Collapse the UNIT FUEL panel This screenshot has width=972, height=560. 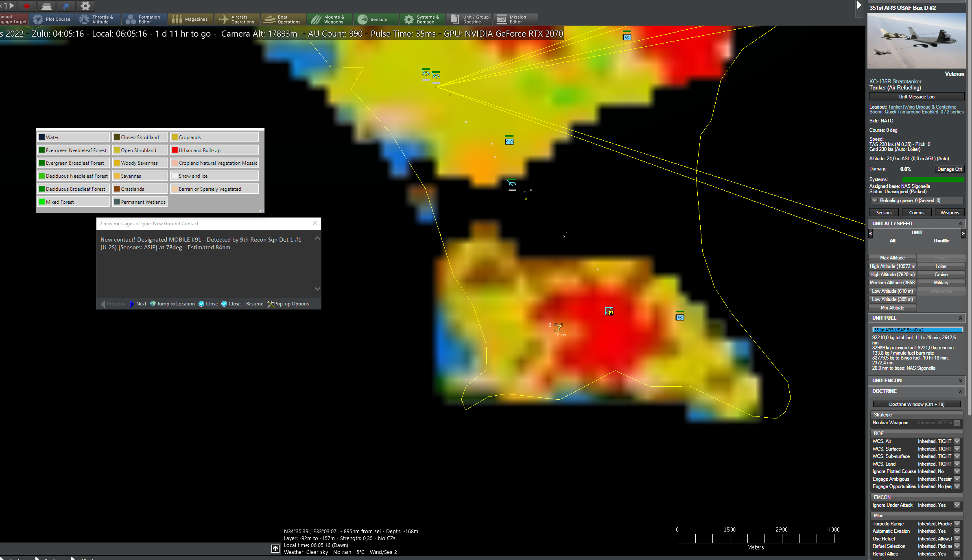[x=960, y=318]
